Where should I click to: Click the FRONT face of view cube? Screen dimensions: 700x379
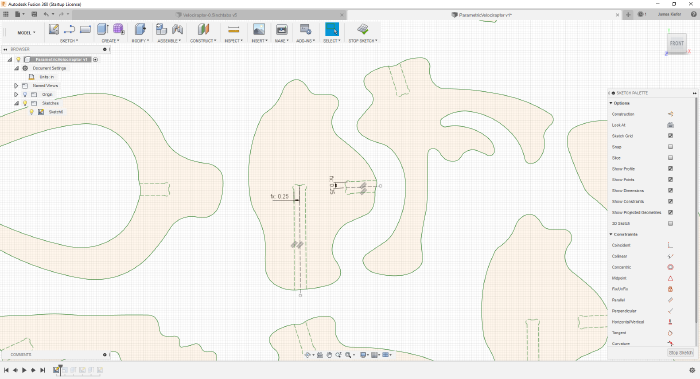click(x=676, y=43)
